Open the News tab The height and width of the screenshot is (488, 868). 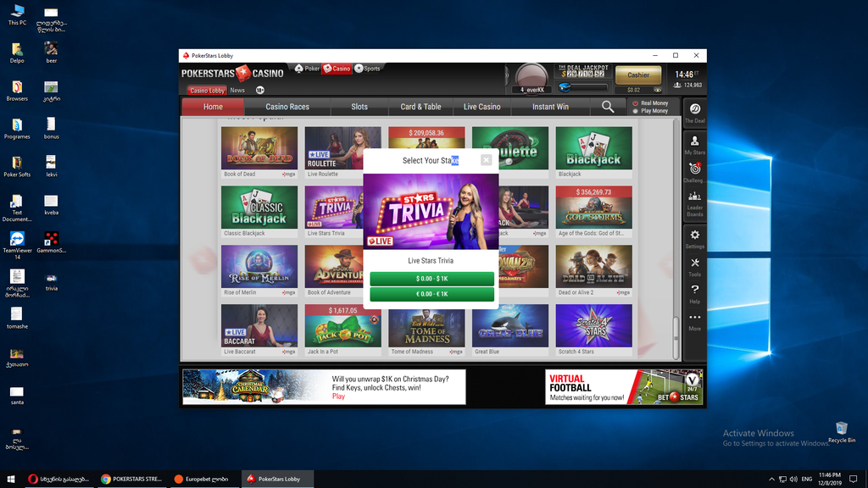click(x=237, y=90)
